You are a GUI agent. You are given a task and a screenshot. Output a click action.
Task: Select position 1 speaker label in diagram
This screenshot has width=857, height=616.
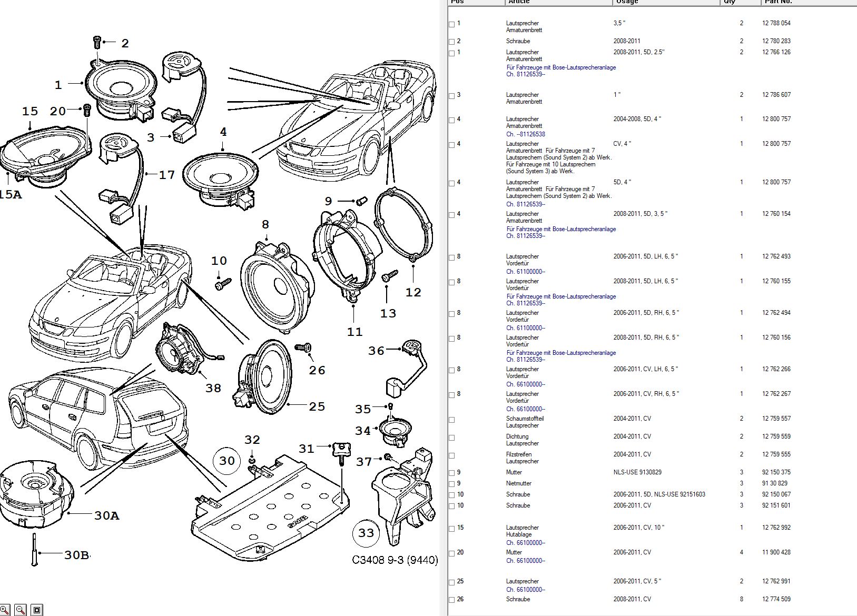(x=58, y=85)
